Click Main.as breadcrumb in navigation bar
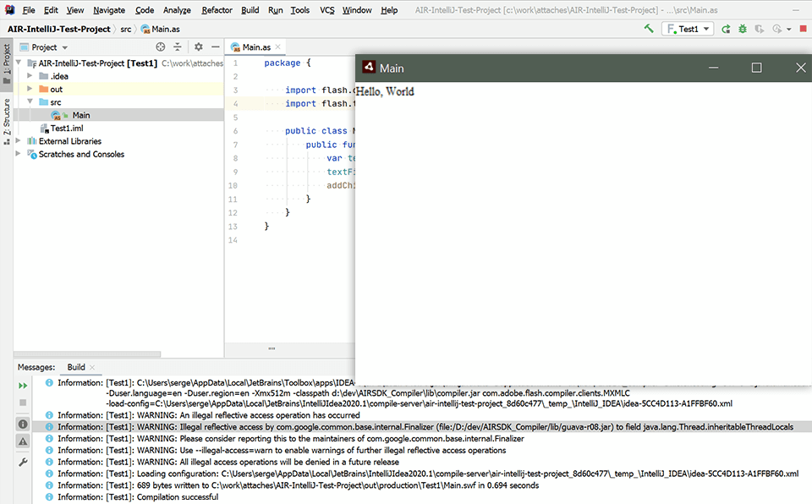 161,29
